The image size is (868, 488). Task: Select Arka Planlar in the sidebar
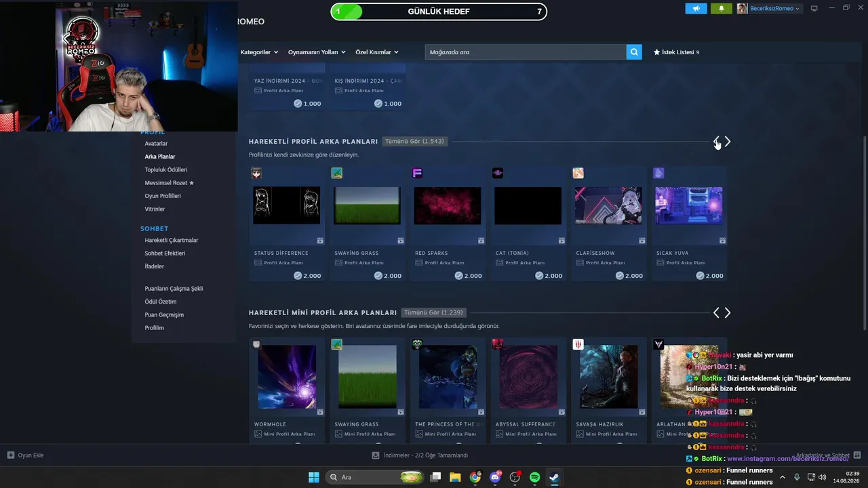coord(160,157)
